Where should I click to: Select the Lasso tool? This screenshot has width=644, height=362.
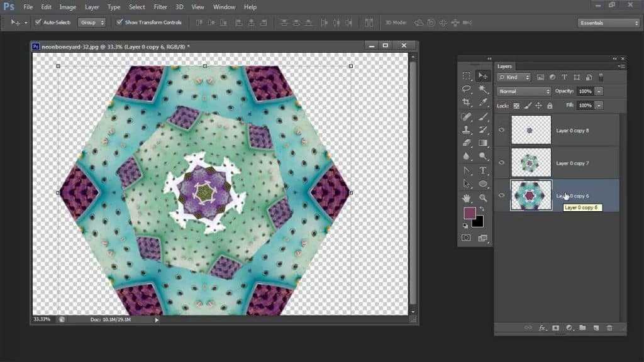click(466, 89)
